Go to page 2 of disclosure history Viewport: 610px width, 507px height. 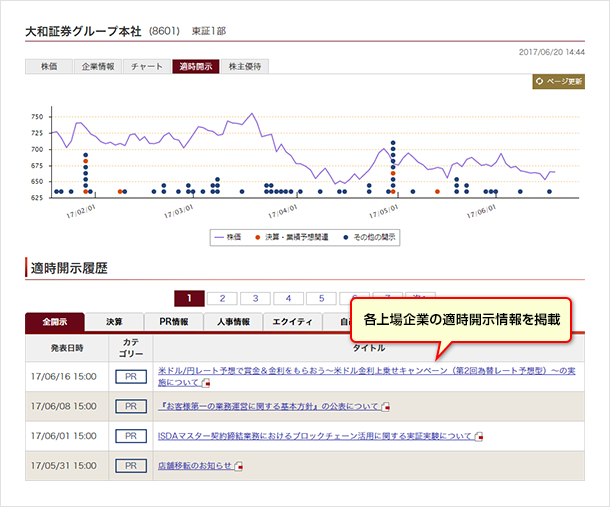(x=222, y=298)
